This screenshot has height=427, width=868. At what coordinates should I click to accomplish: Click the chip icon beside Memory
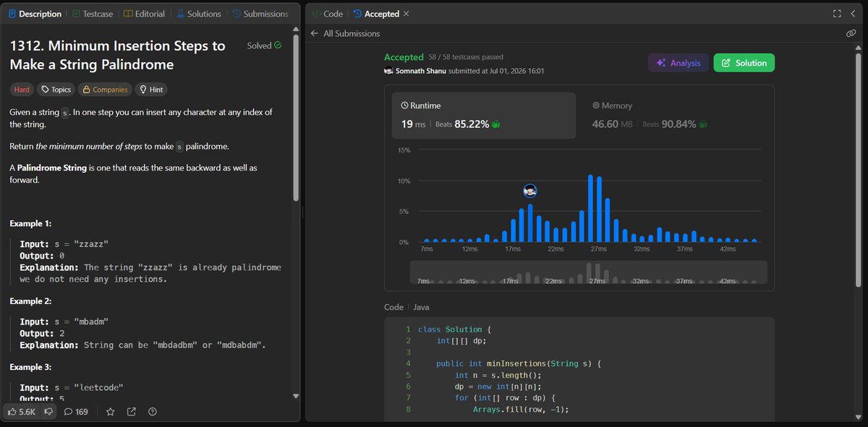[596, 105]
